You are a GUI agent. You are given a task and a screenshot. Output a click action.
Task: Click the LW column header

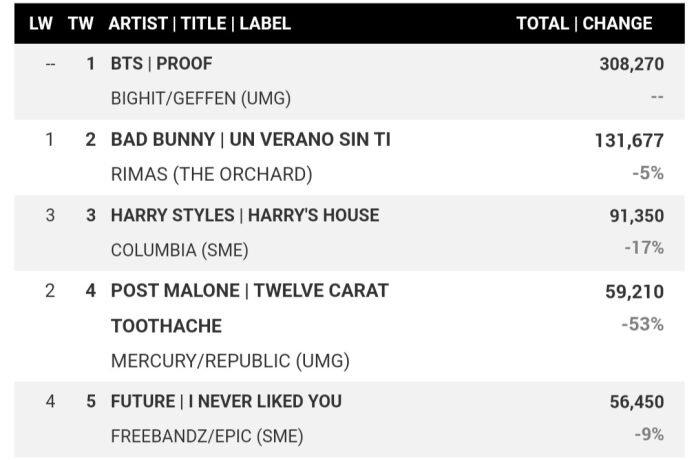tap(41, 23)
